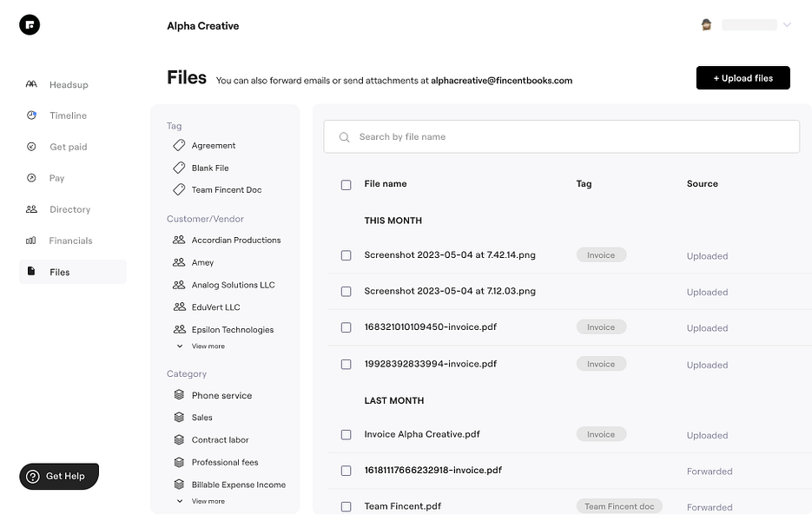Click the Directory people icon
Viewport: 812px width, 521px height.
point(31,209)
